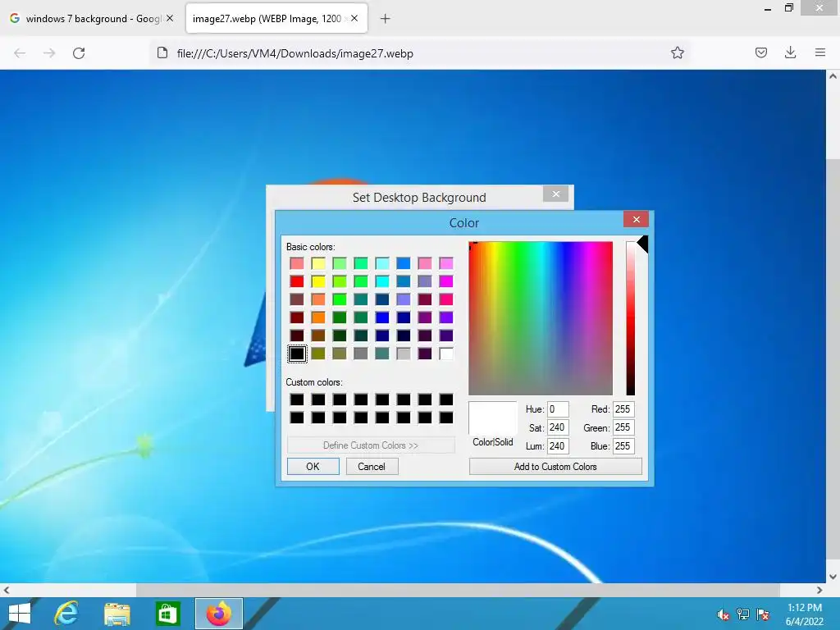Select the medium gray basic color swatch
This screenshot has width=840, height=630.
click(x=361, y=354)
